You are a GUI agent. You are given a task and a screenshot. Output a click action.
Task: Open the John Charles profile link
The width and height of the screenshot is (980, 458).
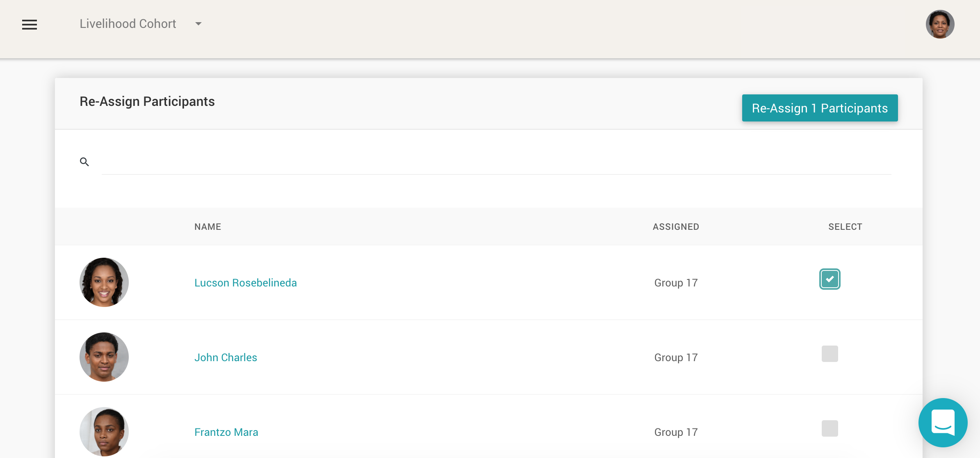[x=226, y=357]
